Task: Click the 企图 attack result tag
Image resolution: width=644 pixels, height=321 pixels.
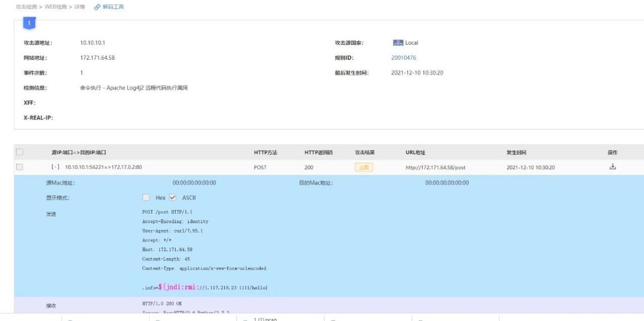Action: tap(363, 167)
